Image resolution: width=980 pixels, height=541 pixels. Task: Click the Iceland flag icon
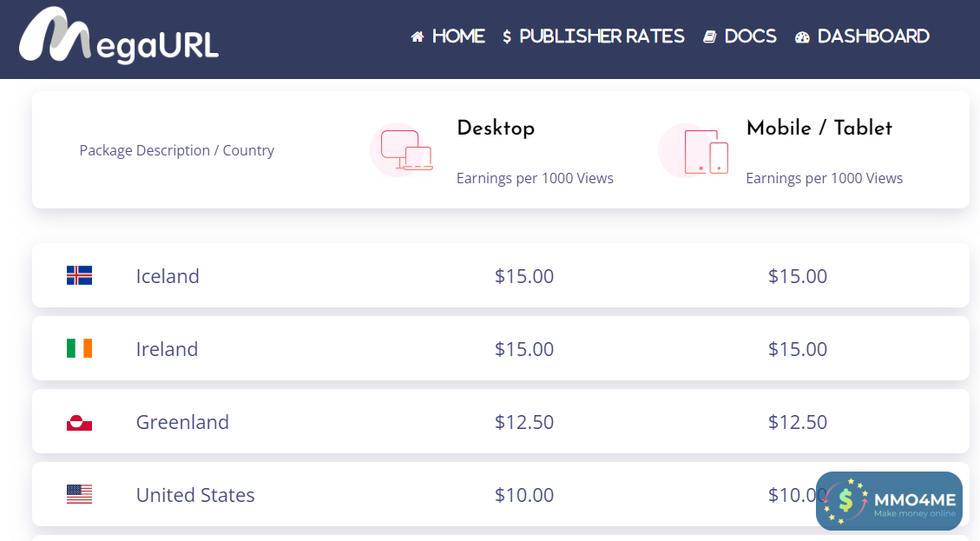(79, 276)
